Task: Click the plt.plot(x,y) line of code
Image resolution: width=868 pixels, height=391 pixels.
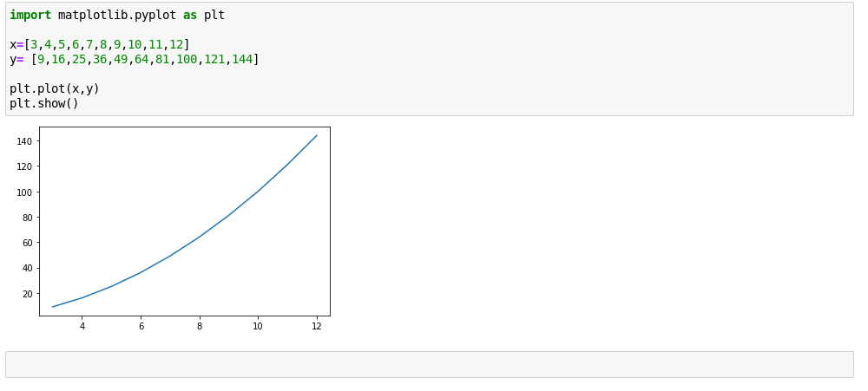Action: [55, 88]
